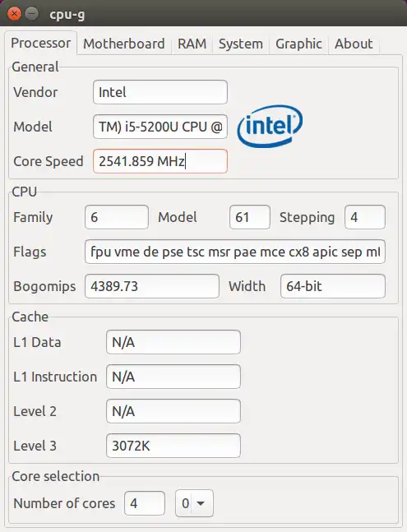Image resolution: width=407 pixels, height=532 pixels.
Task: Switch to the System tab
Action: (x=241, y=44)
